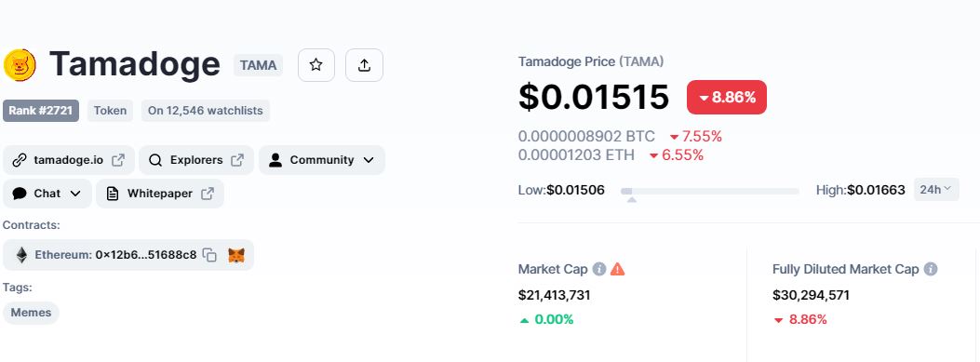Add token to MetaMask via fox icon
This screenshot has width=980, height=362.
pyautogui.click(x=236, y=255)
